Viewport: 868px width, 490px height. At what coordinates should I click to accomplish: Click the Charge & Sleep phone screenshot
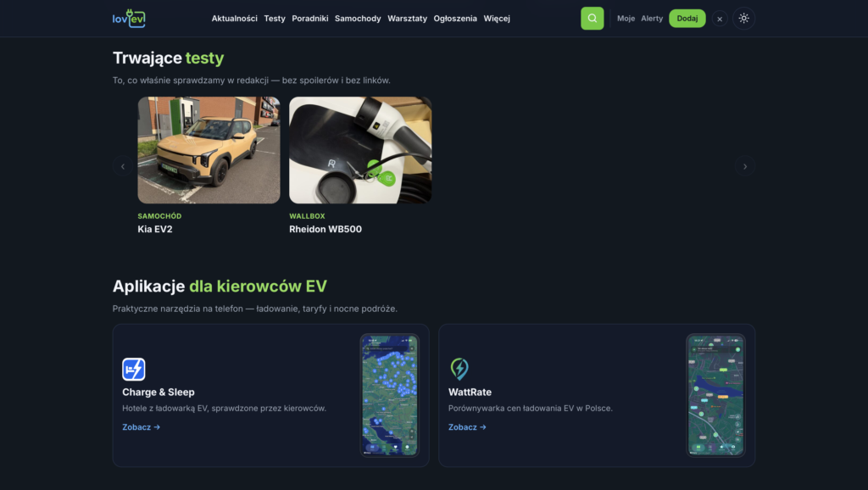tap(389, 395)
